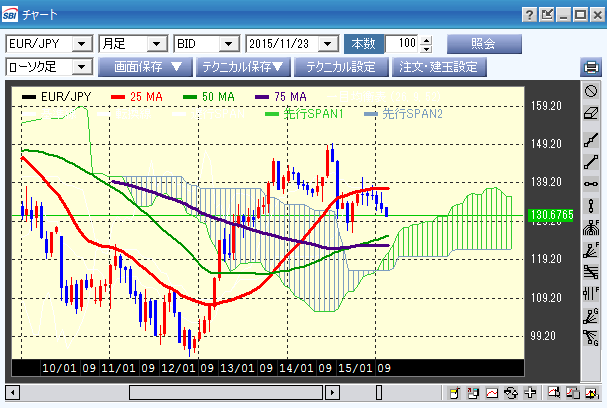Click the 注文・建玉設定 button
Viewport: 607px width, 408px height.
(439, 67)
